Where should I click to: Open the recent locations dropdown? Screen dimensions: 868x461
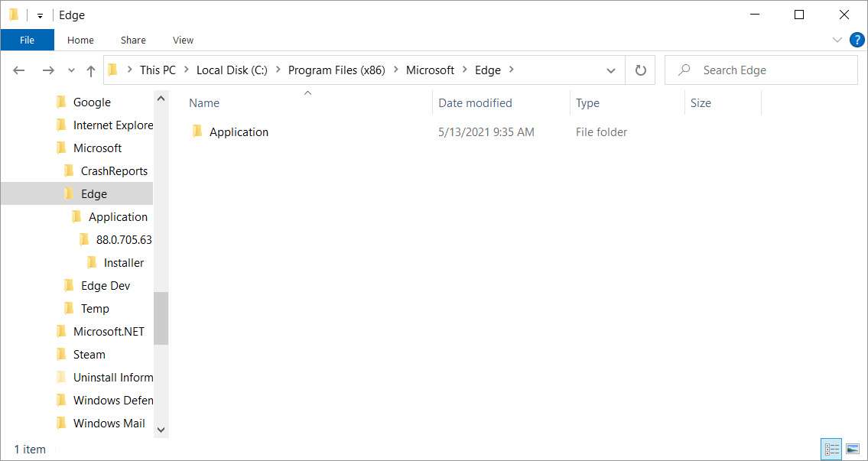tap(71, 70)
